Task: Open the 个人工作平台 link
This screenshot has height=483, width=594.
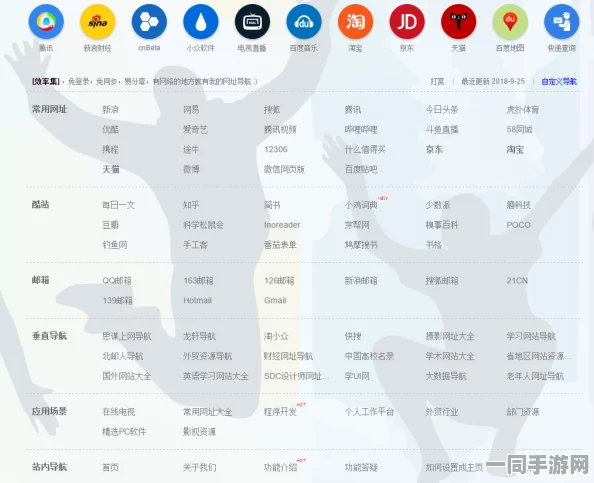Action: (x=369, y=412)
